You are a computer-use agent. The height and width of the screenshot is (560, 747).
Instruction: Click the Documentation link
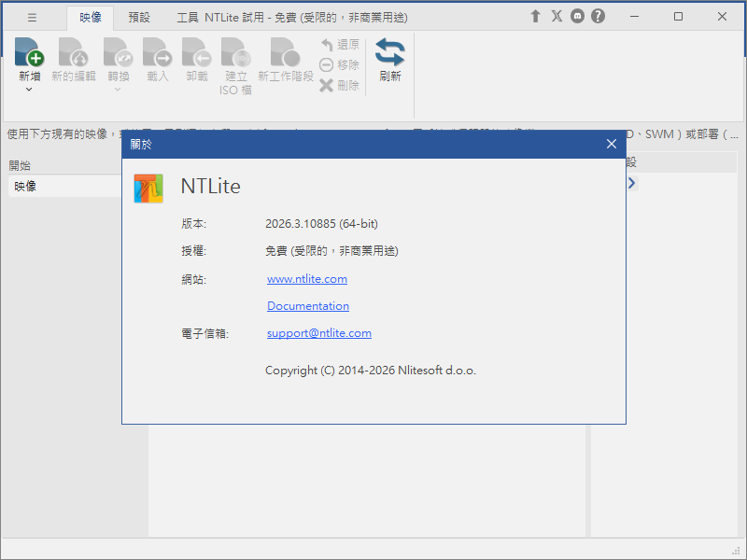(308, 305)
